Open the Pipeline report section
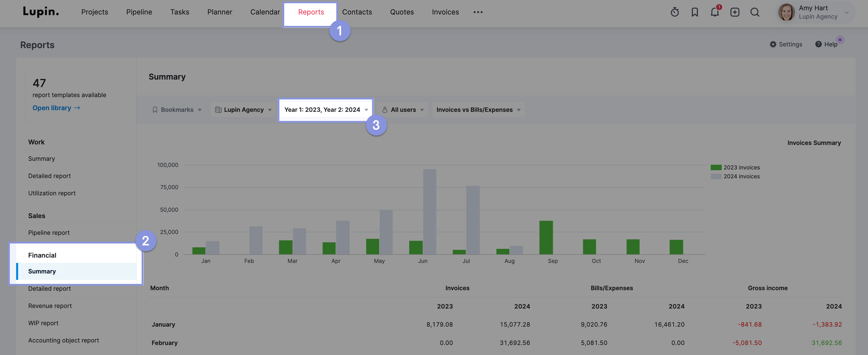868x355 pixels. [x=49, y=233]
